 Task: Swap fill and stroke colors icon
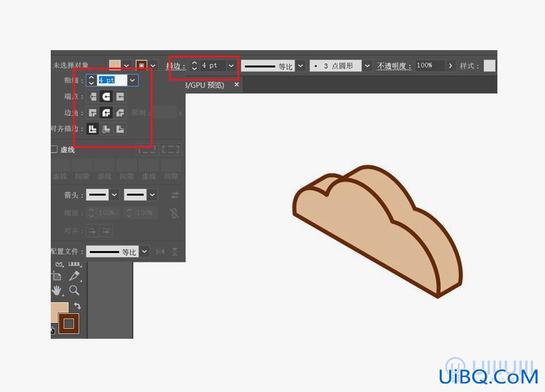77,306
